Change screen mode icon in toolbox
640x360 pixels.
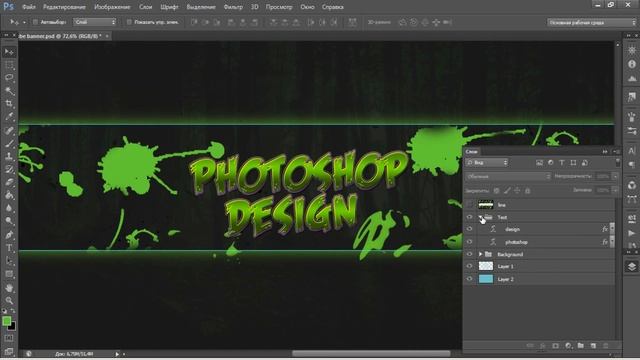[9, 351]
